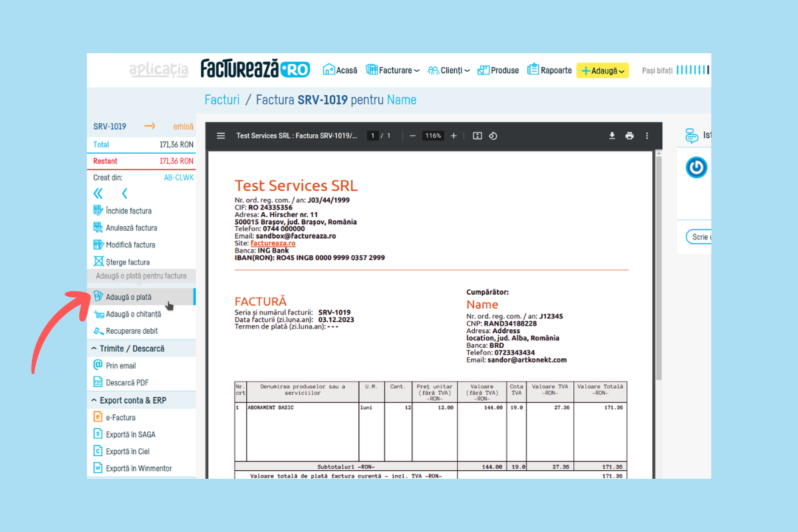
Task: Open the Clienți dropdown menu
Action: pyautogui.click(x=449, y=70)
